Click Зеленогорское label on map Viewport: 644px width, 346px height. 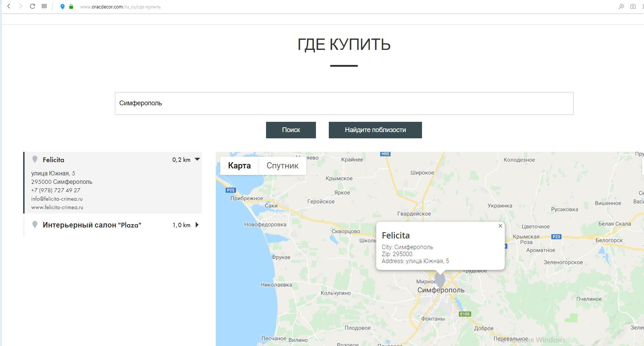(563, 262)
